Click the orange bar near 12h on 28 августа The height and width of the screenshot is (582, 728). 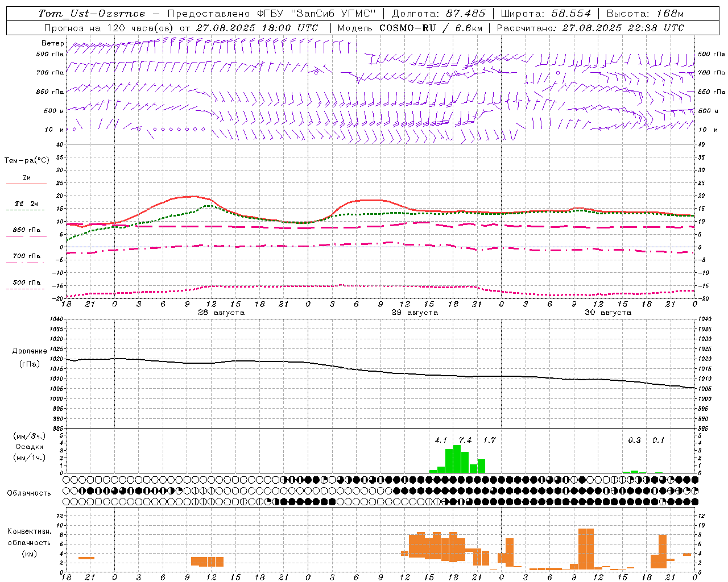pyautogui.click(x=207, y=562)
